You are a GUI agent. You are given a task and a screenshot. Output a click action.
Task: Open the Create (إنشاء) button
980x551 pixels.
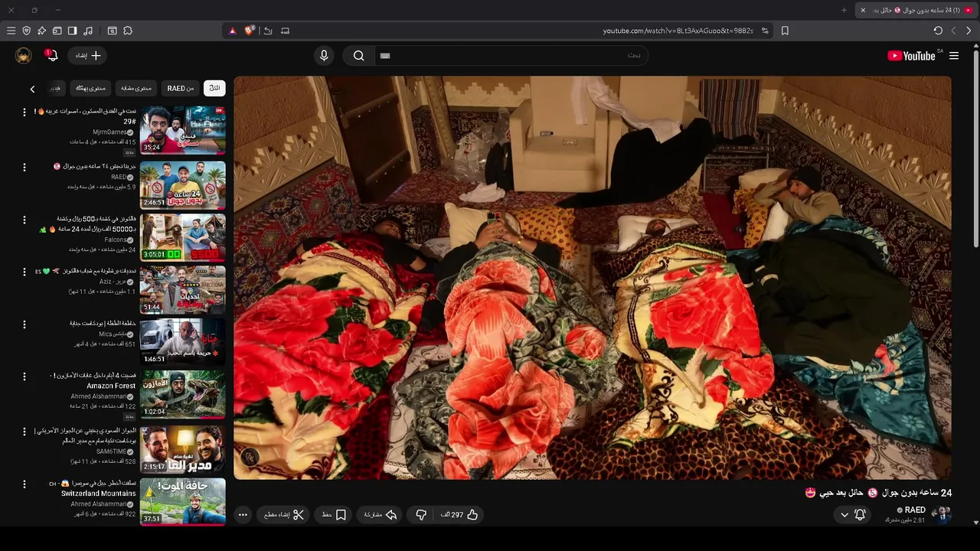(x=87, y=56)
